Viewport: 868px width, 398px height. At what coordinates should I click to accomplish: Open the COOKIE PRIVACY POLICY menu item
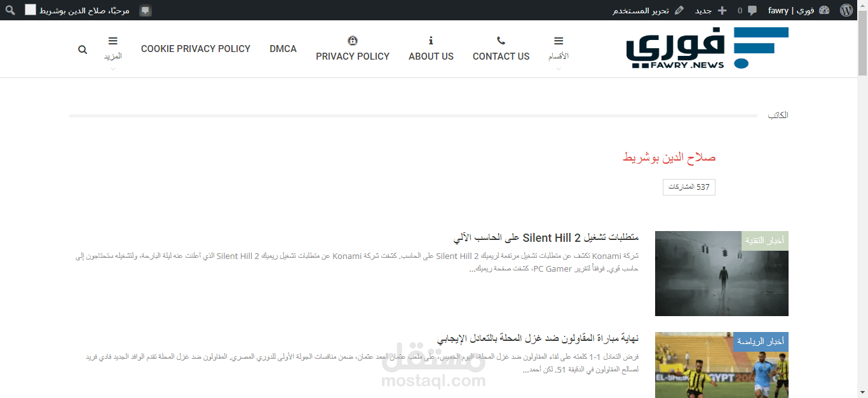(196, 48)
